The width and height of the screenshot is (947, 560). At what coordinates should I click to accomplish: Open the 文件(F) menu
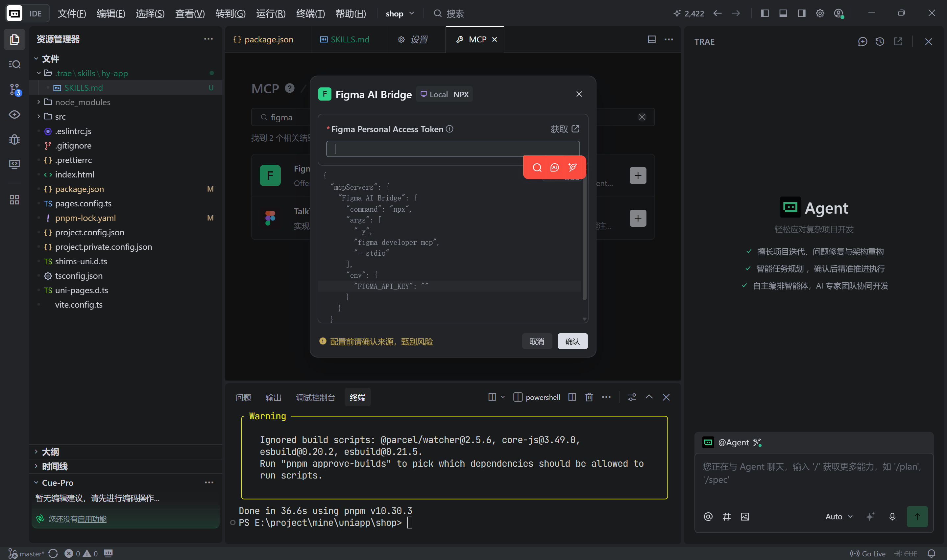click(x=72, y=13)
